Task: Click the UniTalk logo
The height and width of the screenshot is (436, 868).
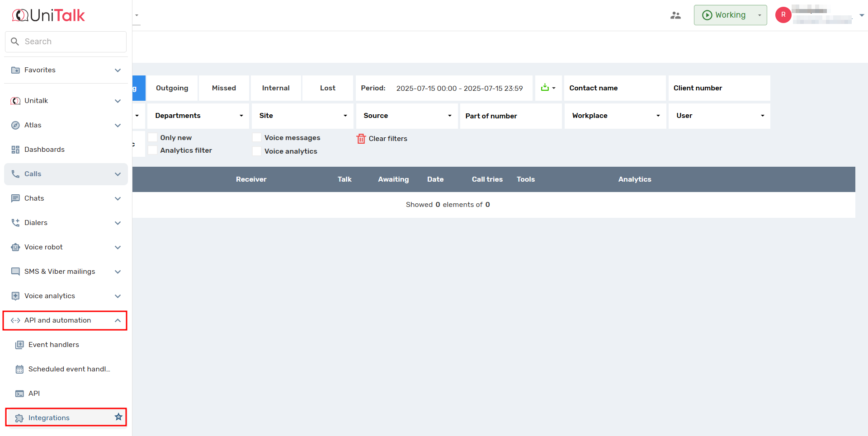Action: [48, 15]
